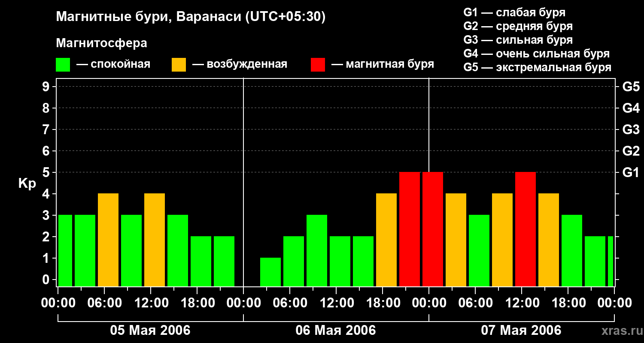Click the yellow Kp 4 bar at 18:00, 06 Мая

point(386,240)
